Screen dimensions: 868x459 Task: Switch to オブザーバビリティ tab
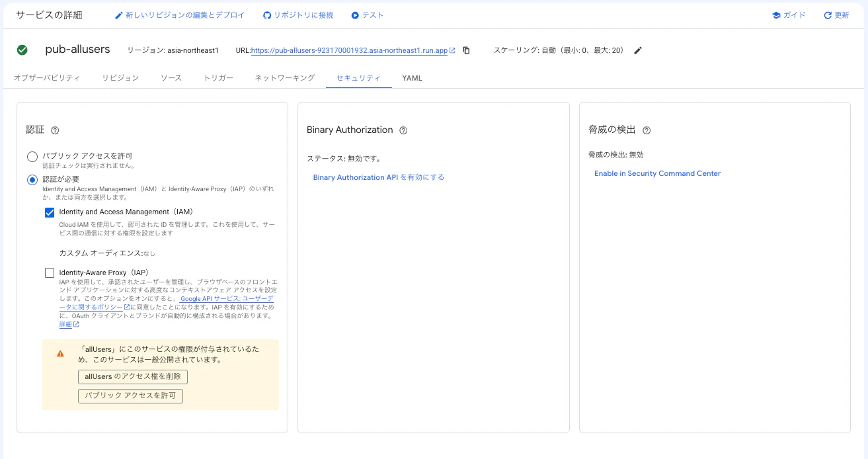coord(47,78)
